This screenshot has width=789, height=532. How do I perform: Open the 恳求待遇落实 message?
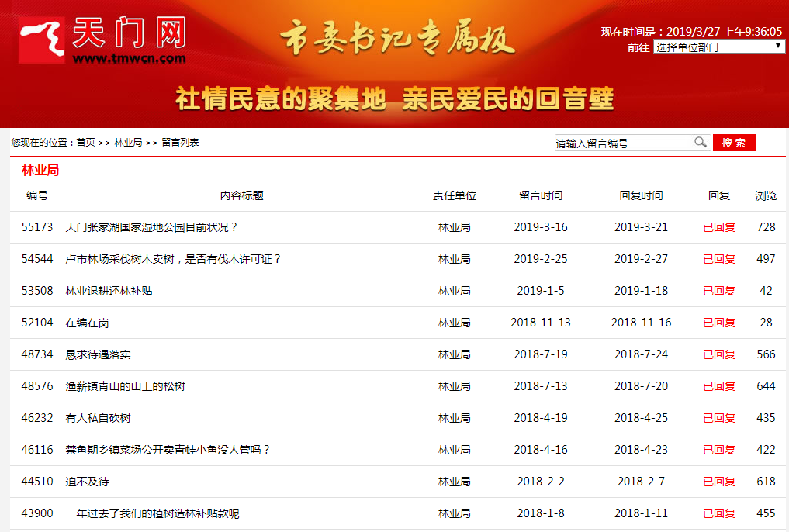[98, 354]
